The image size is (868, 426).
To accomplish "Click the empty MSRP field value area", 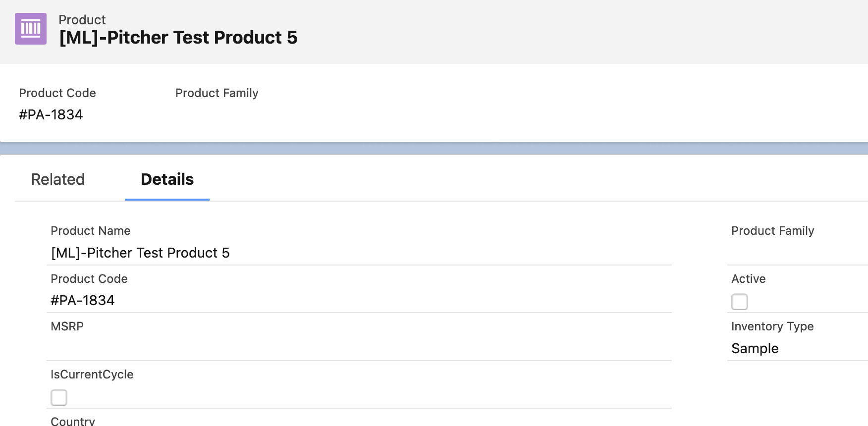I will point(347,348).
